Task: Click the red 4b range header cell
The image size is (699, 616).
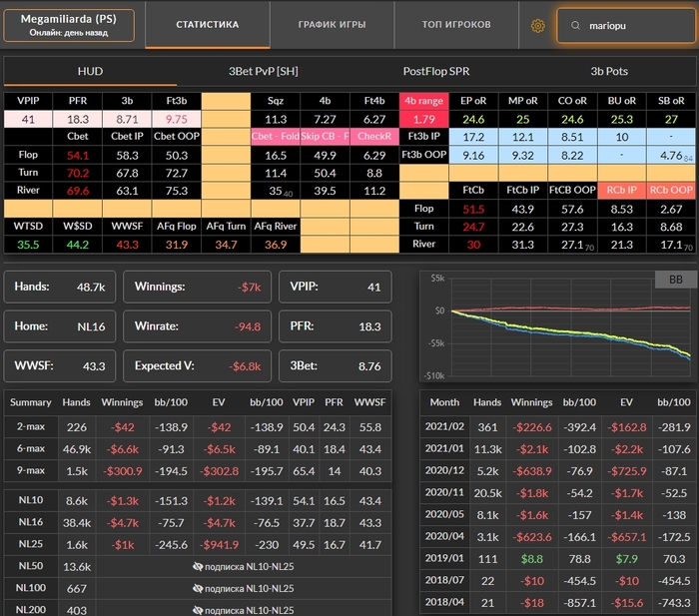Action: tap(424, 101)
